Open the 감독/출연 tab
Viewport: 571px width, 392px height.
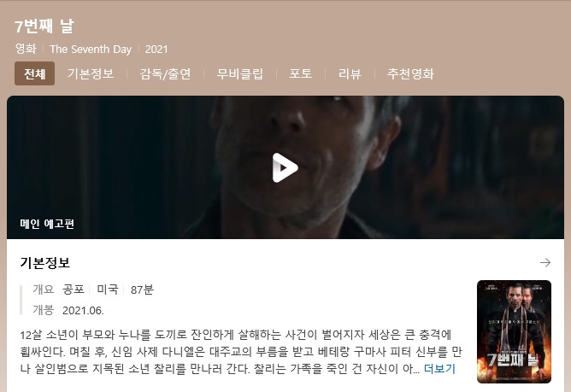click(165, 73)
